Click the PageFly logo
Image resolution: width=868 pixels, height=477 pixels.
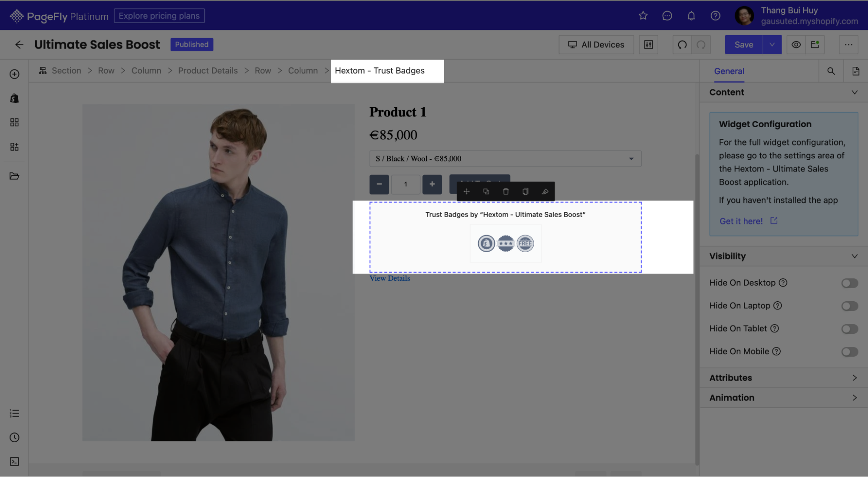click(59, 16)
